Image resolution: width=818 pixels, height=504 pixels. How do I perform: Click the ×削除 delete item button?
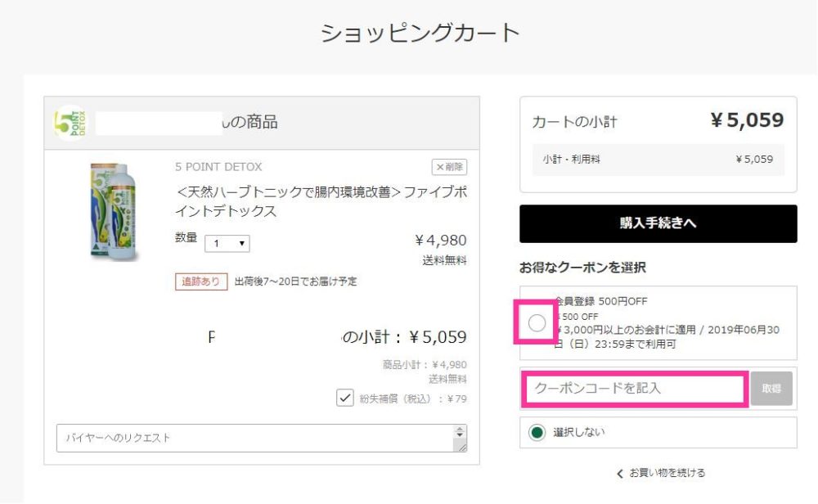(449, 167)
